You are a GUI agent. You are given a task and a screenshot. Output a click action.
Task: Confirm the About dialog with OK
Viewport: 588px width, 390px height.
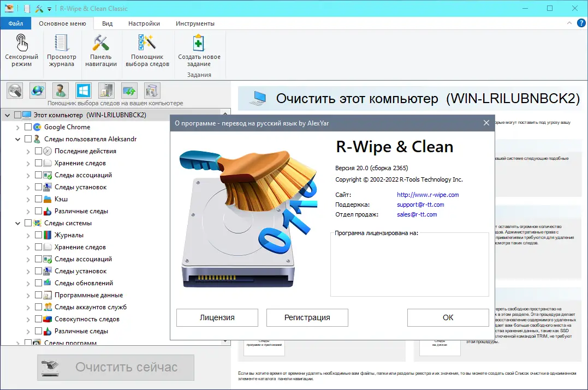click(x=448, y=317)
